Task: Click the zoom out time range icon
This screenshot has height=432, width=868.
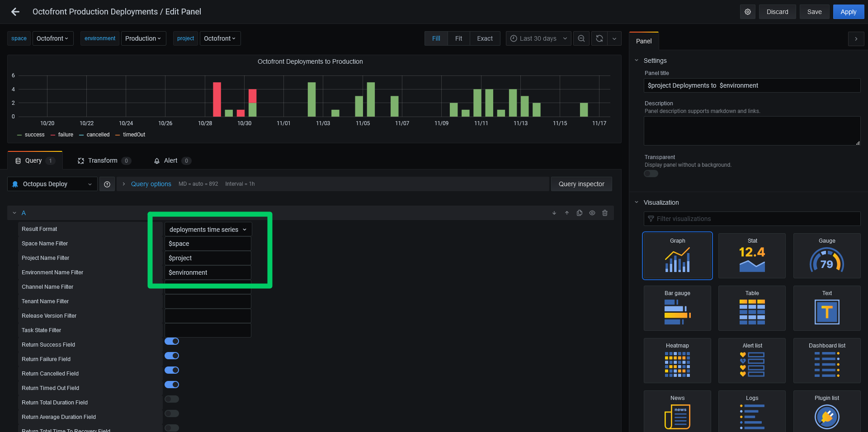Action: 581,38
